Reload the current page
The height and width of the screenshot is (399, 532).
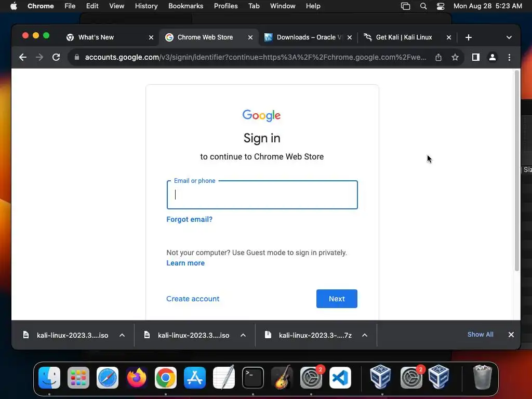[56, 57]
